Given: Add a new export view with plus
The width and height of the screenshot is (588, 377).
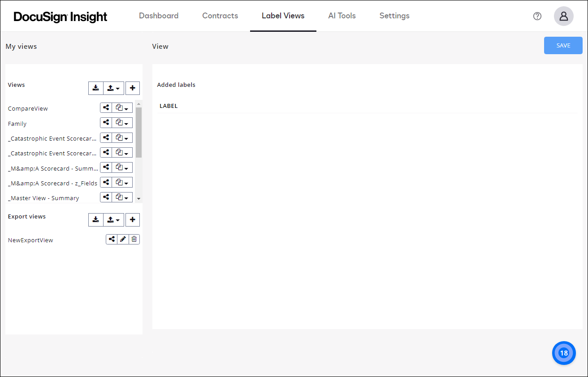Looking at the screenshot, I should point(132,219).
